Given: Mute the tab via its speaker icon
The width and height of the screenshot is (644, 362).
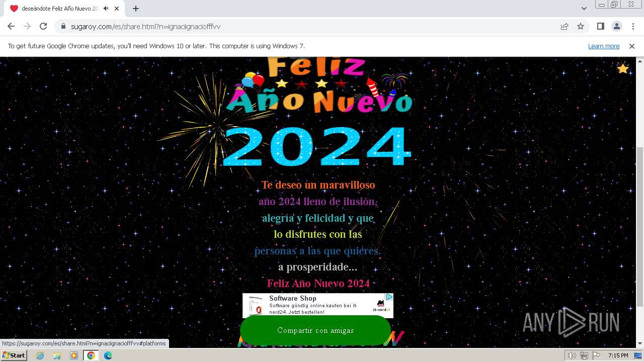Looking at the screenshot, I should [x=106, y=9].
